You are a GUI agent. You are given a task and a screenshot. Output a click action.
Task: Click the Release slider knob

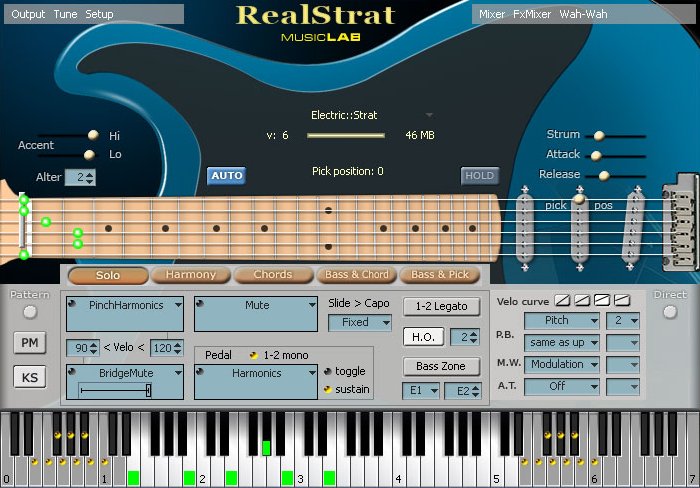point(604,175)
